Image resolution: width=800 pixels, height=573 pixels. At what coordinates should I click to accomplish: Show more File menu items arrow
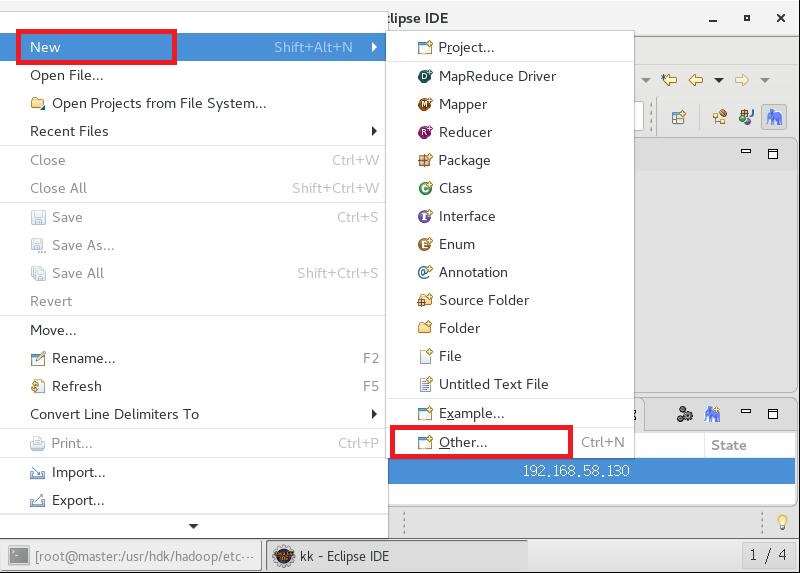(193, 526)
